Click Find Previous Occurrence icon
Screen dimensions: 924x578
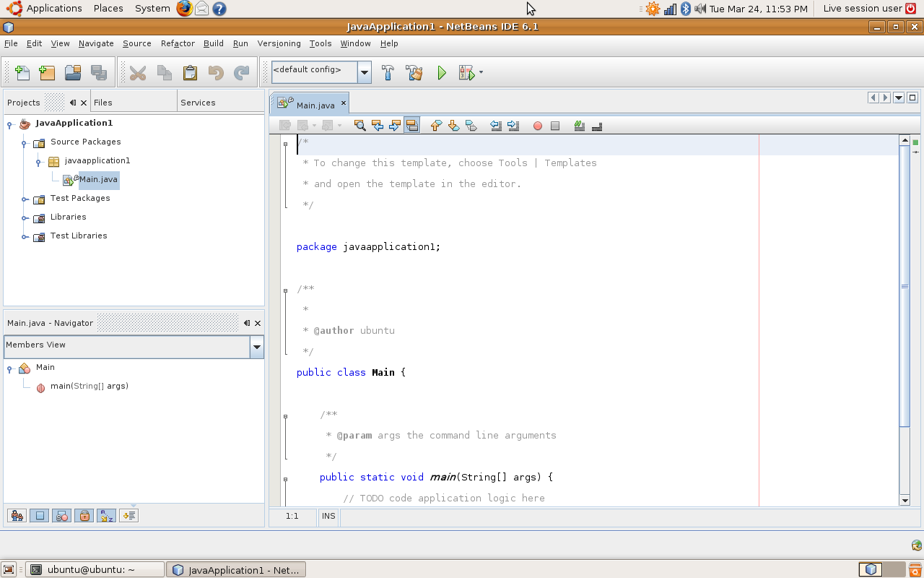point(377,126)
